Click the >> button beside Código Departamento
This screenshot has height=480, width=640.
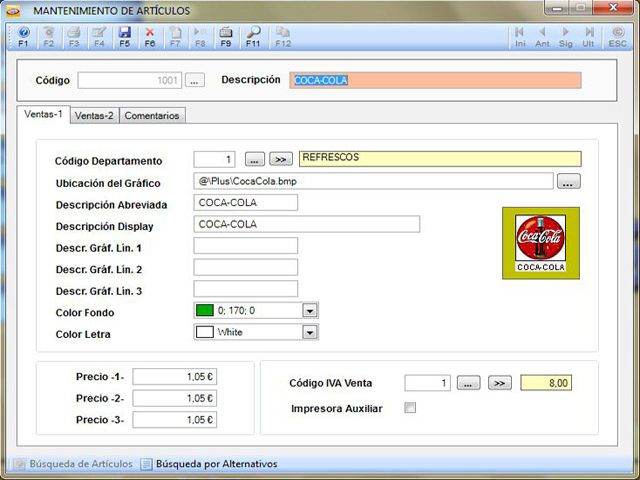tap(281, 159)
